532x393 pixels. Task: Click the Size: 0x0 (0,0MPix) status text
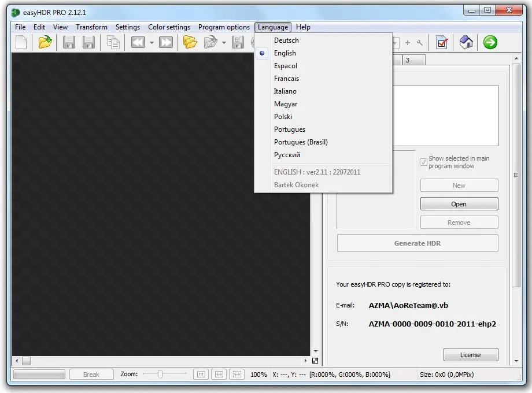click(446, 375)
